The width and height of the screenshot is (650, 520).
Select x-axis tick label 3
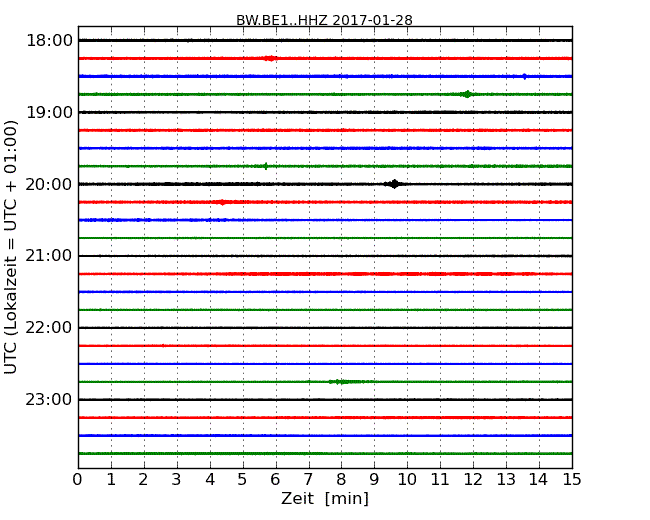[x=177, y=479]
